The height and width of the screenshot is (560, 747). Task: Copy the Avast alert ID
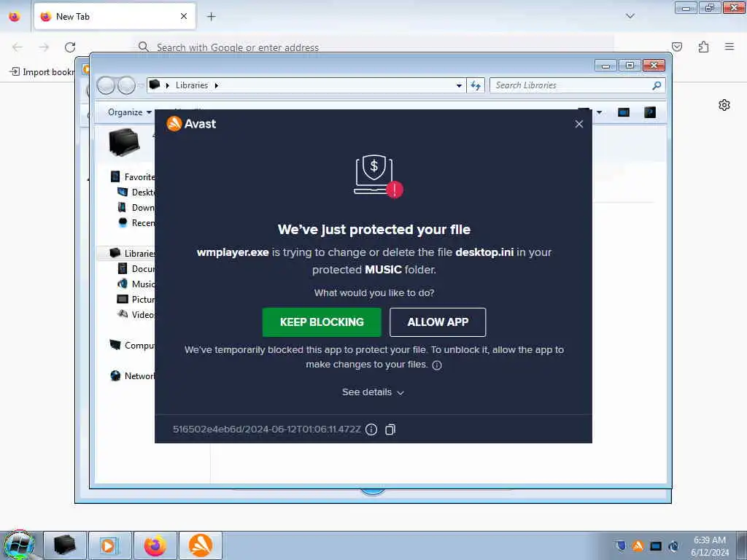tap(390, 429)
